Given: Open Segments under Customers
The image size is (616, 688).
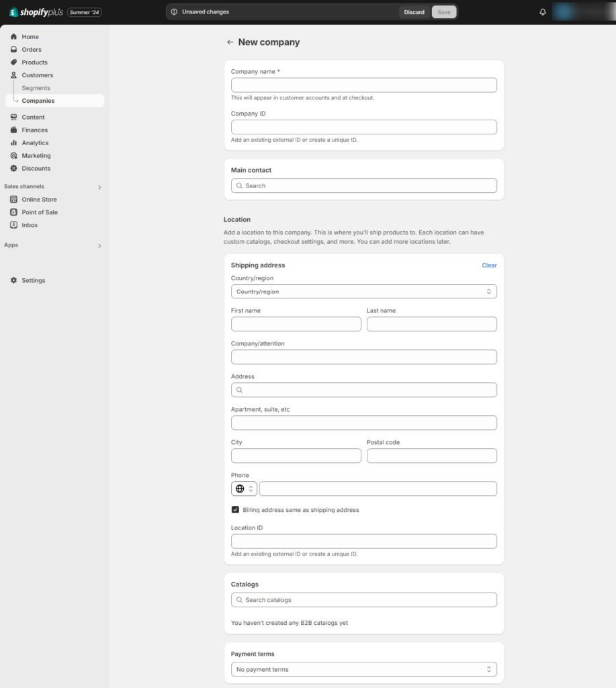Looking at the screenshot, I should [x=36, y=88].
